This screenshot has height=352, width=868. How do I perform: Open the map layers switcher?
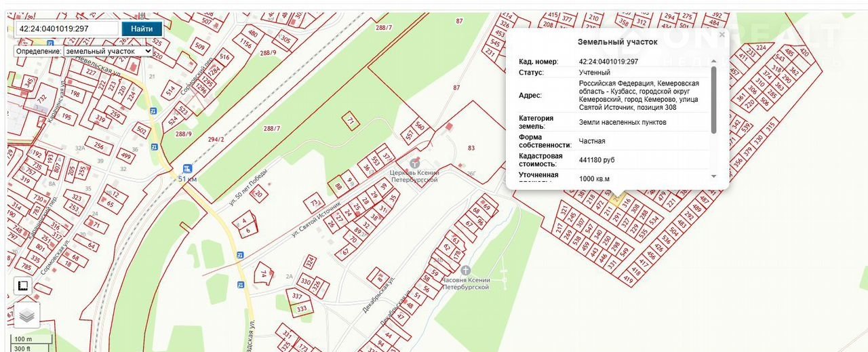(26, 316)
